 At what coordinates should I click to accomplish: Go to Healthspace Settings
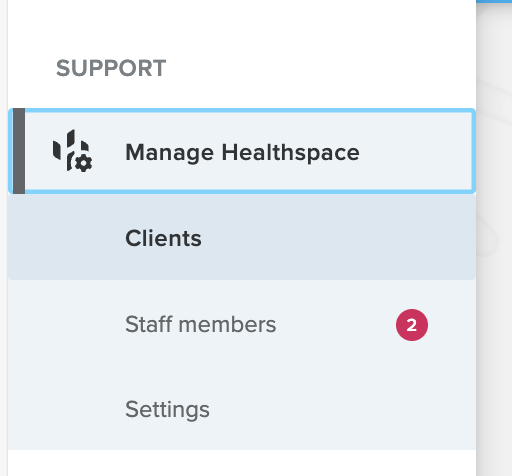(167, 410)
